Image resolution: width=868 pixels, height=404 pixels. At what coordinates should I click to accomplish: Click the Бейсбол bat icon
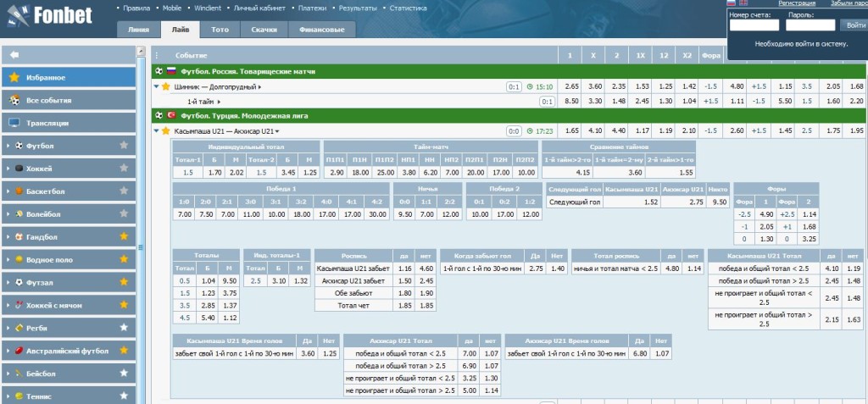click(19, 374)
